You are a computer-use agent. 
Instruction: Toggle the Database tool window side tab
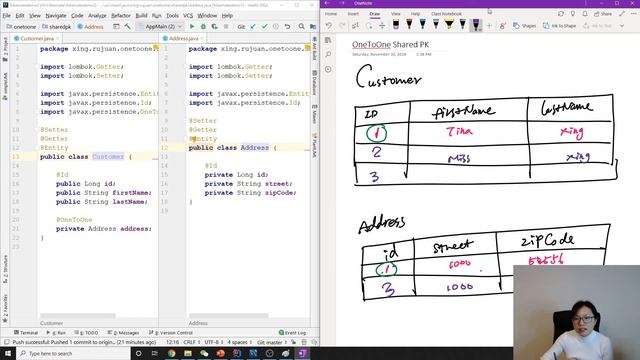click(315, 82)
